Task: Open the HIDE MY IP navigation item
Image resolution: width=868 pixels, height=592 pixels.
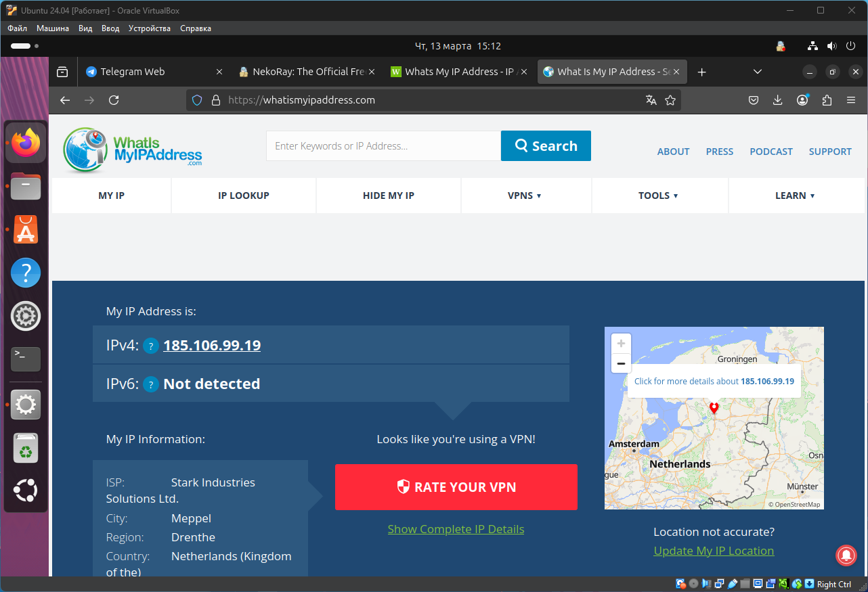Action: (x=389, y=196)
